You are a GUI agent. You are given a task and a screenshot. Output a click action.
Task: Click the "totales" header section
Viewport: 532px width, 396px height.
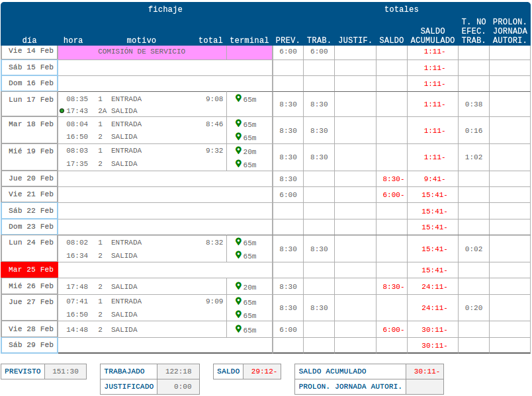click(401, 9)
